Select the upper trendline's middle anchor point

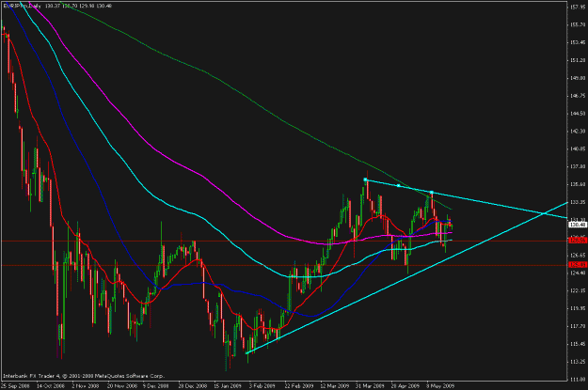(x=398, y=186)
